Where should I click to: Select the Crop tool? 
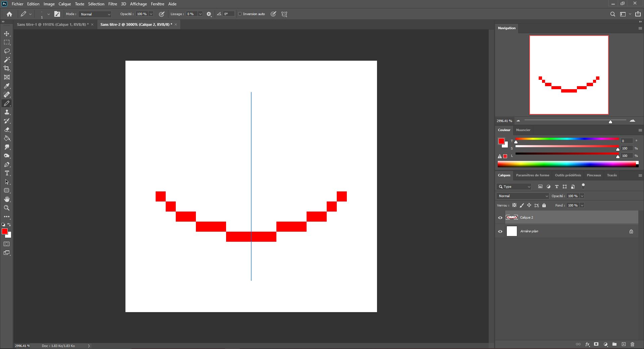tap(7, 68)
